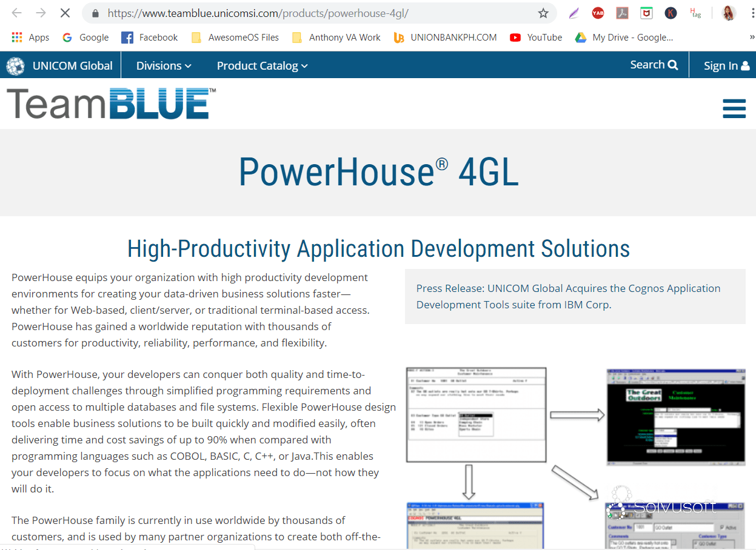Open the Chrome three-dot menu
The image size is (756, 550).
coord(752,13)
